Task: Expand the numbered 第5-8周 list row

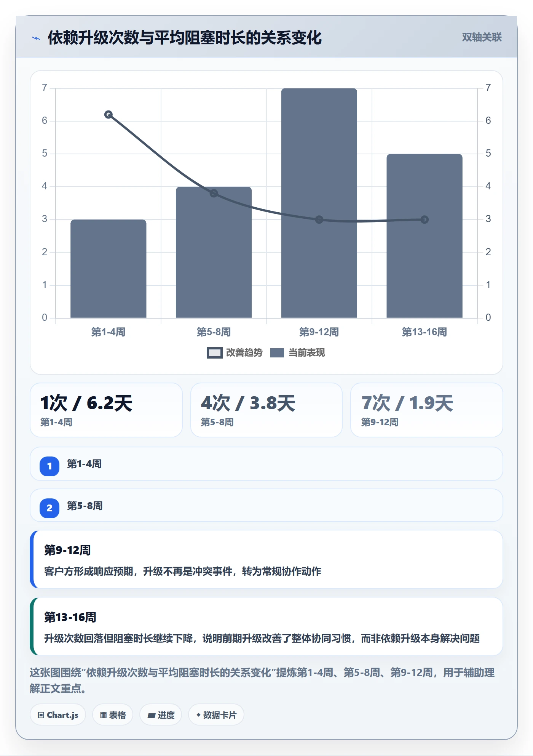Action: pyautogui.click(x=266, y=505)
